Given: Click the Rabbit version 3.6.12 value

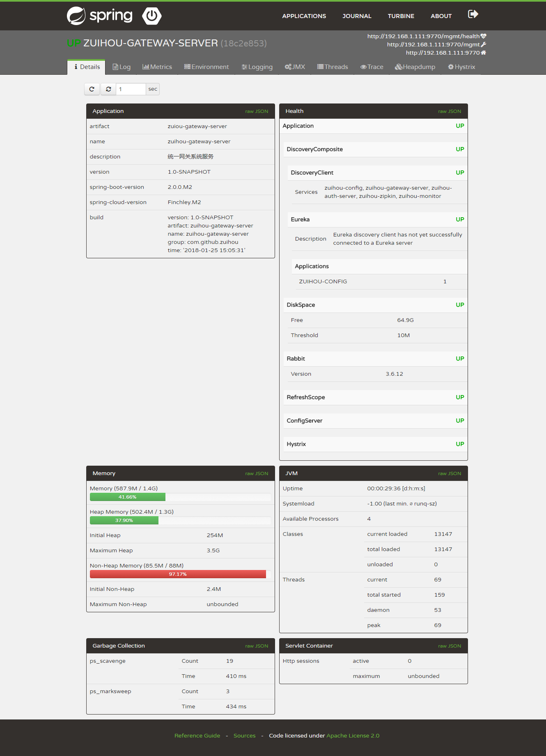Looking at the screenshot, I should [x=395, y=374].
